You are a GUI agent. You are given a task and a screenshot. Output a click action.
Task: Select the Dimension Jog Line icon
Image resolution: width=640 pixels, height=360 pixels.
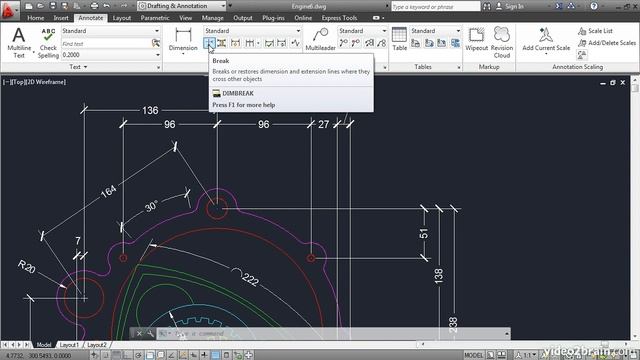[295, 42]
